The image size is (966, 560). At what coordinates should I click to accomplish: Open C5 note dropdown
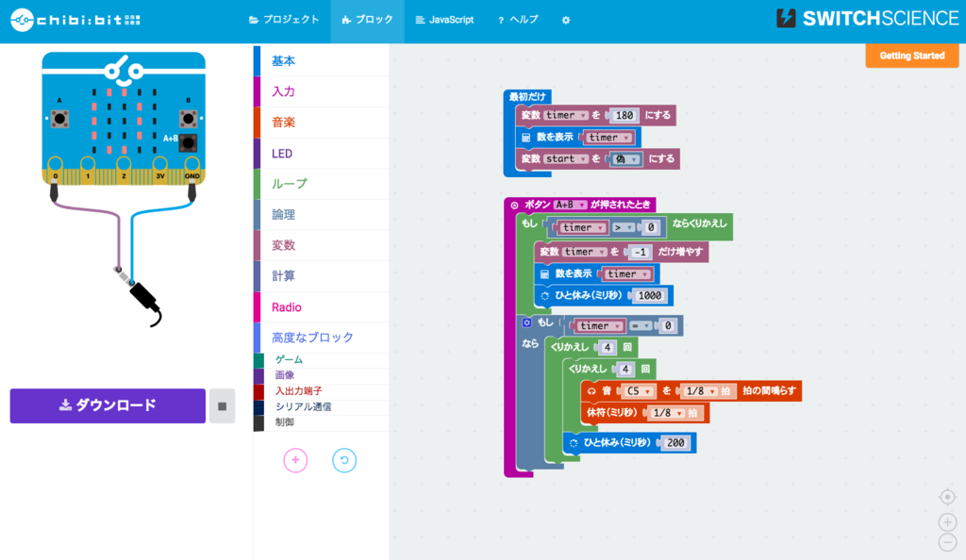[x=639, y=391]
